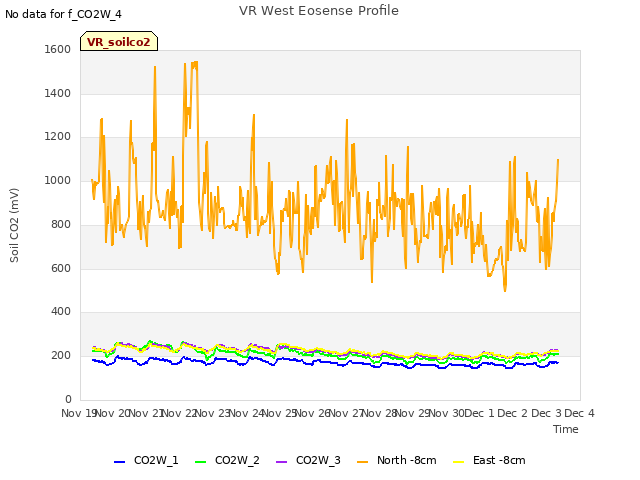This screenshot has width=640, height=480.
Task: Click the yellow East -8cm legend swatch
Action: pyautogui.click(x=459, y=462)
